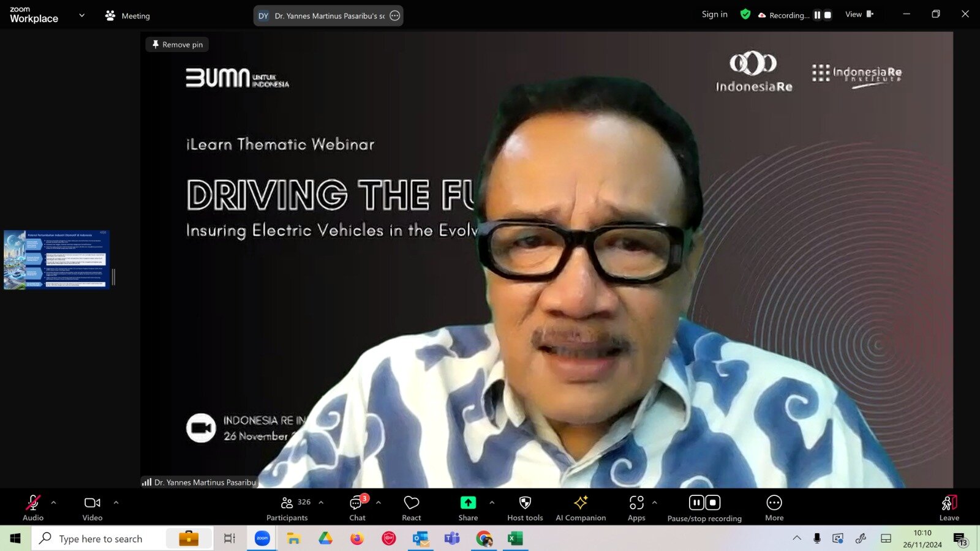
Task: Open Zoom Workplace dropdown chevron
Action: (82, 15)
